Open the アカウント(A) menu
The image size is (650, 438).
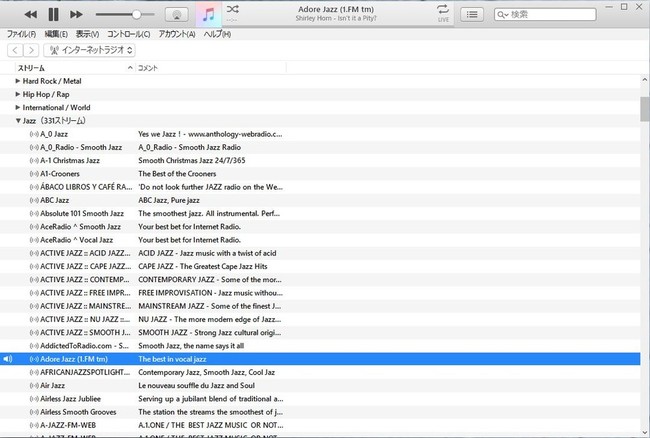(177, 34)
